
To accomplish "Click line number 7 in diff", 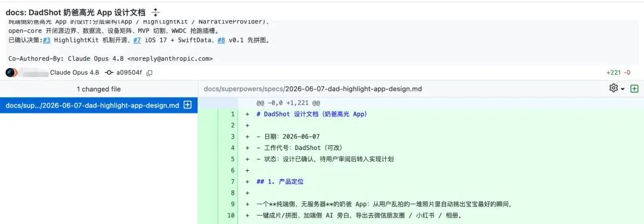I will (233, 182).
